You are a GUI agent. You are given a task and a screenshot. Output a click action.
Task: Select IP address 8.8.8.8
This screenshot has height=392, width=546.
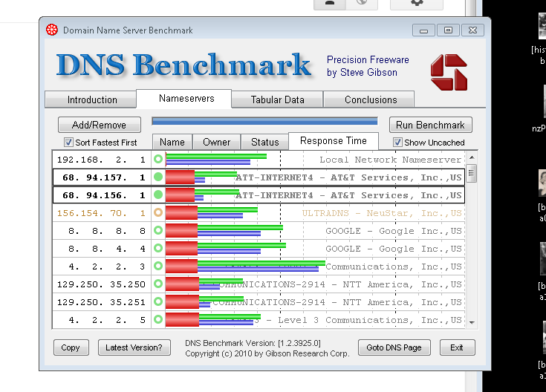[x=106, y=231]
